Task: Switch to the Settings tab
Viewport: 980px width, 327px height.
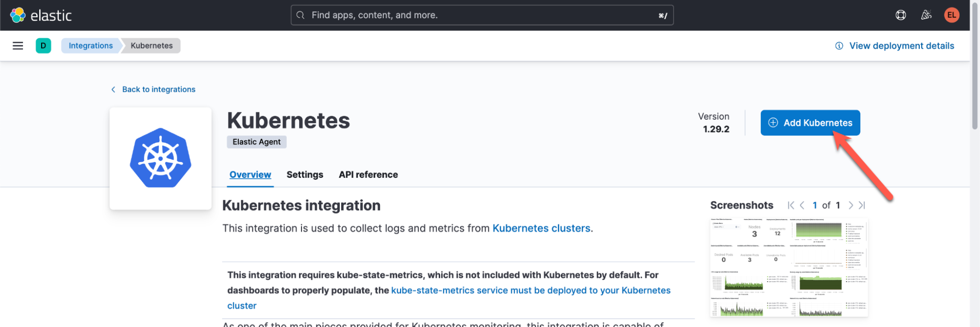Action: (304, 175)
